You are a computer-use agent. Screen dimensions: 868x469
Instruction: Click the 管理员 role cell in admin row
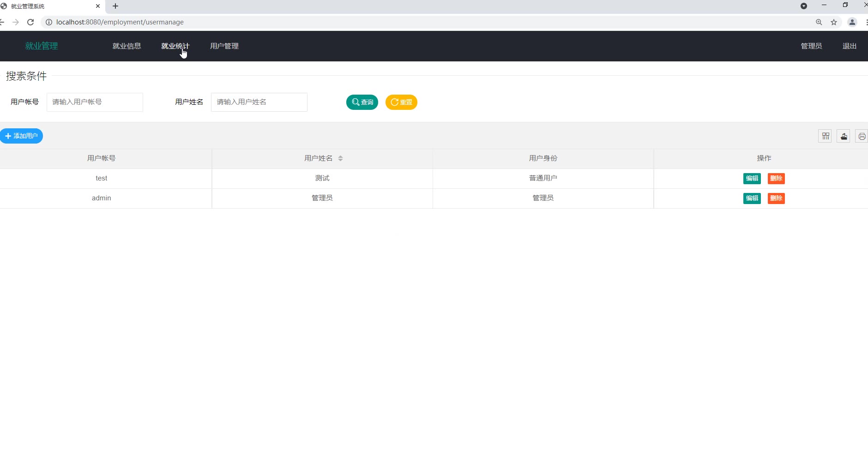543,198
